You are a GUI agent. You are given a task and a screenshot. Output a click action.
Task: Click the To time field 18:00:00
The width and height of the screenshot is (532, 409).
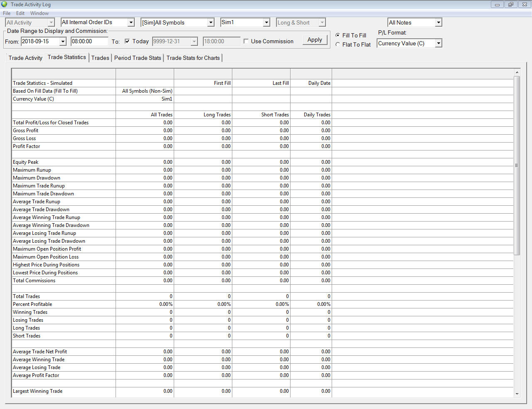(x=222, y=42)
